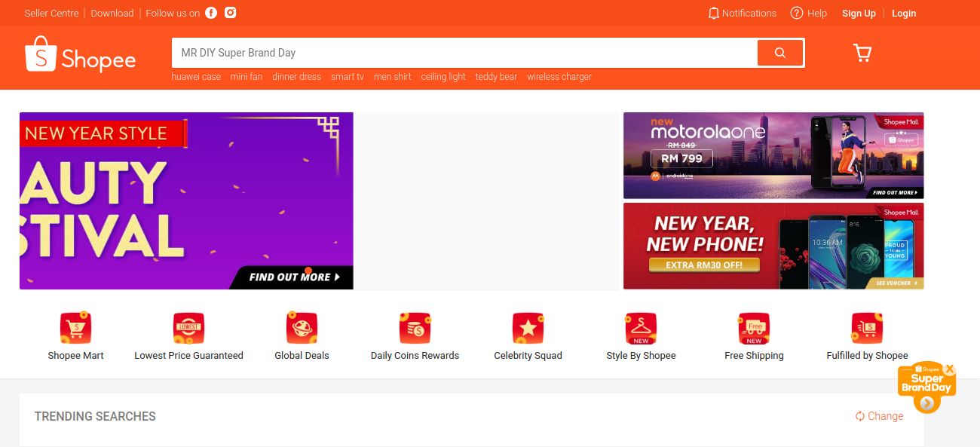Select the 'dinner dress' search suggestion

coord(296,77)
